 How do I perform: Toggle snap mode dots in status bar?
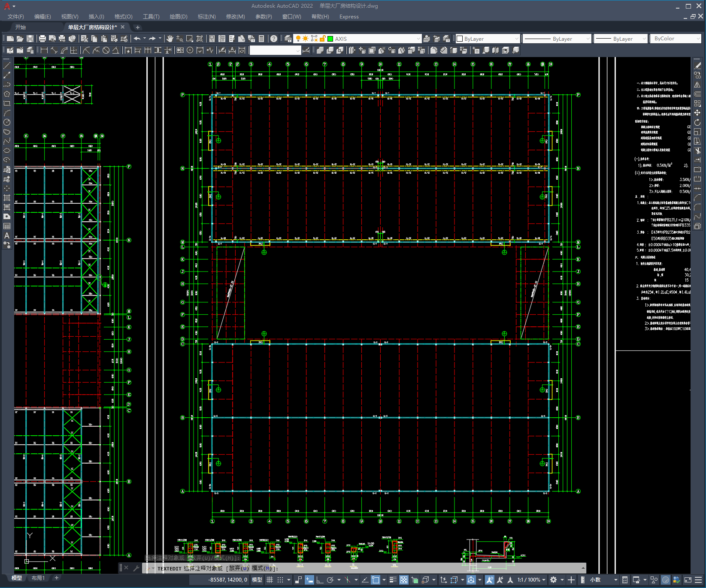pos(280,580)
